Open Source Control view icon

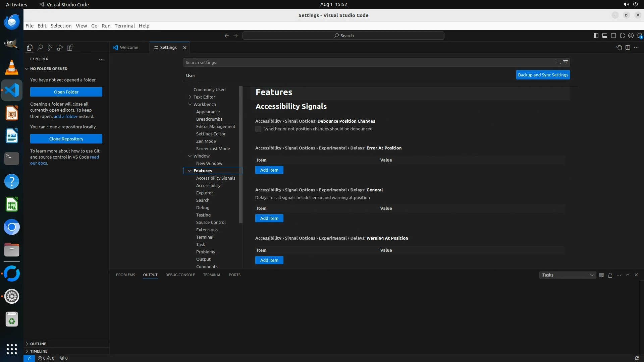[x=50, y=48]
